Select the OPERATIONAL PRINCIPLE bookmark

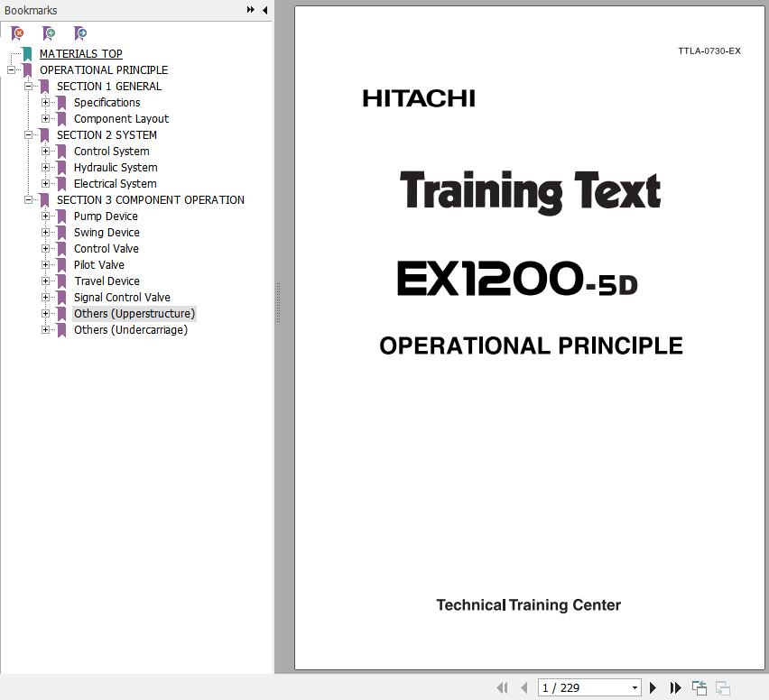click(104, 70)
